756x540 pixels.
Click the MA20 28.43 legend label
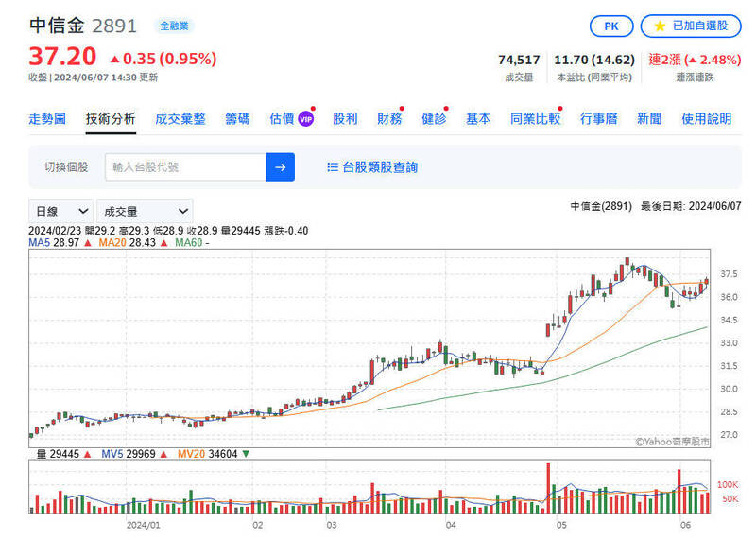[127, 242]
